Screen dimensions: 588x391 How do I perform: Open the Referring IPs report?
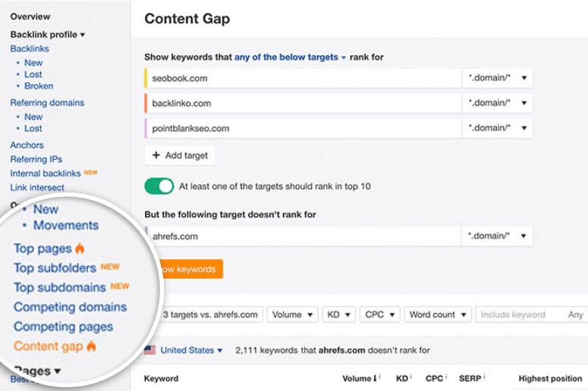click(x=36, y=159)
